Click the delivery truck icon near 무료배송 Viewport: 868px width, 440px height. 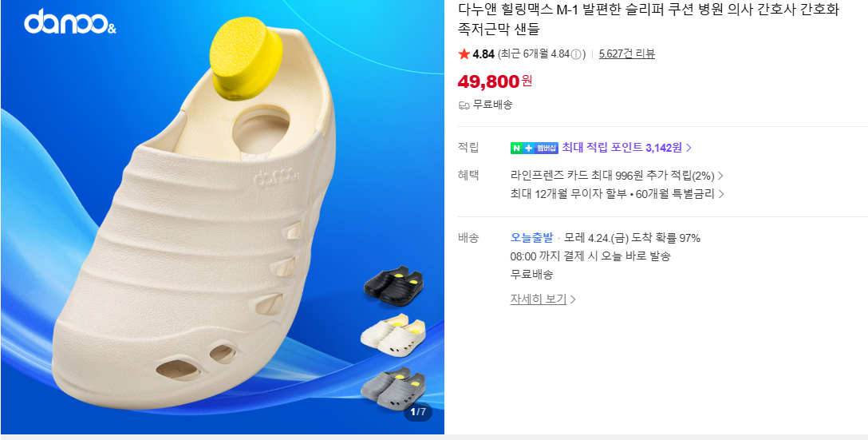click(464, 105)
